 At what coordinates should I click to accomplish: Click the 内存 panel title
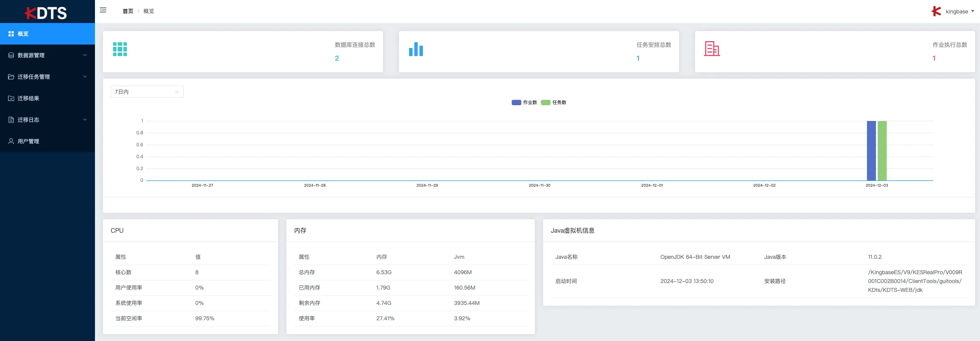[x=300, y=230]
